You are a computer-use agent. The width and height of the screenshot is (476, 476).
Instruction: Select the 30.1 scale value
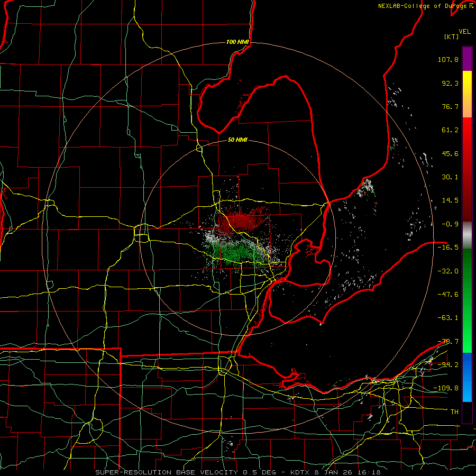coord(450,177)
